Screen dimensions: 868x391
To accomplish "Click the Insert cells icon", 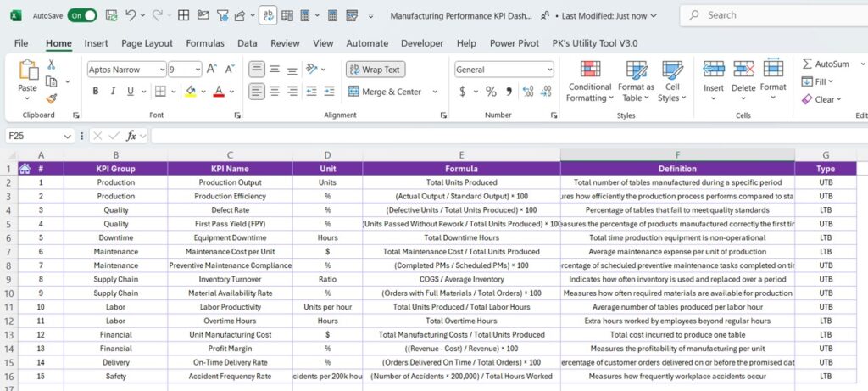I will (x=714, y=69).
